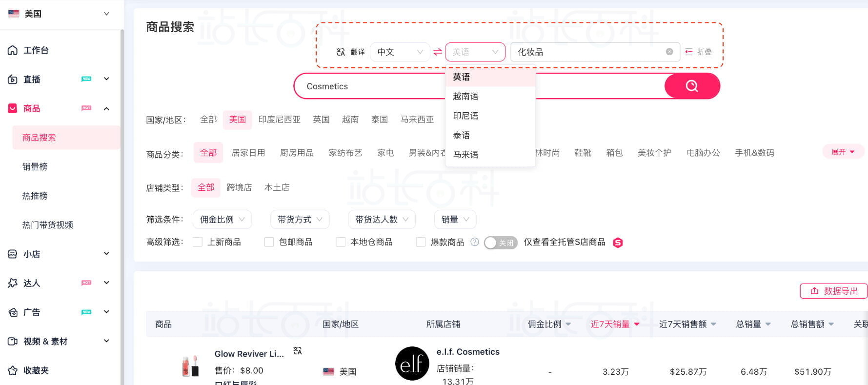Open the 佣金比例 filter dropdown

click(222, 220)
